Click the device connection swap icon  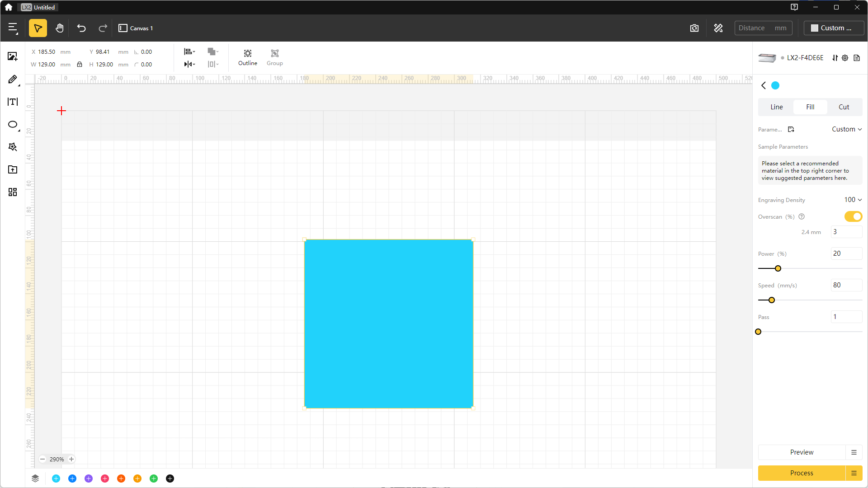(x=835, y=58)
